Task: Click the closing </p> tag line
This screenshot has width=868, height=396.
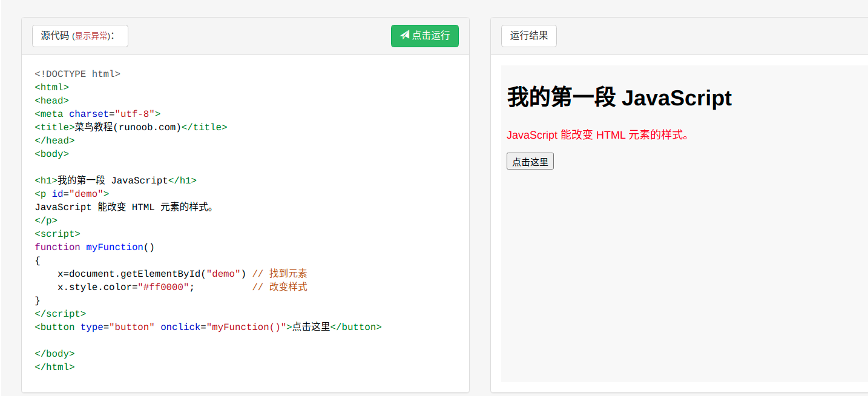Action: 46,220
